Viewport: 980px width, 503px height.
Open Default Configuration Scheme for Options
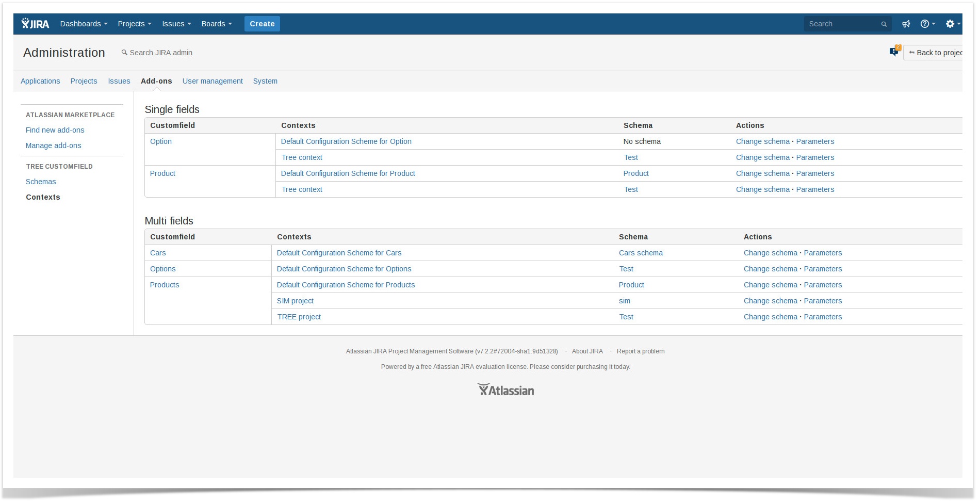[x=344, y=269]
